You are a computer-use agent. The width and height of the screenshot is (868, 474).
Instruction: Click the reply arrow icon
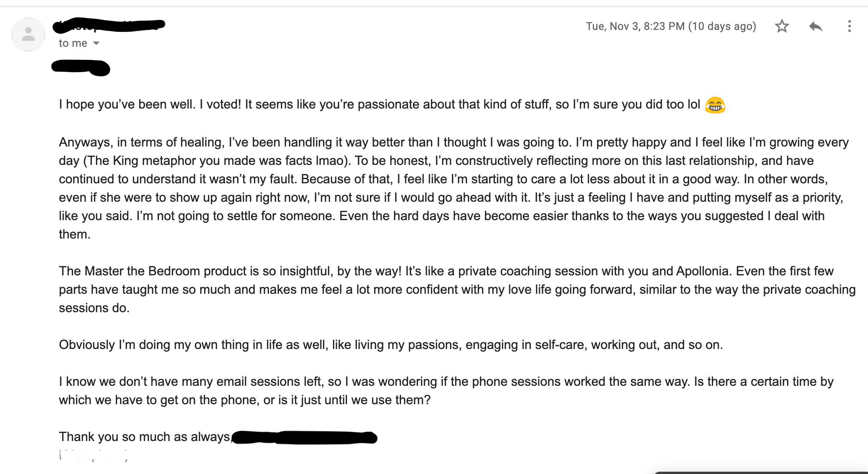815,26
